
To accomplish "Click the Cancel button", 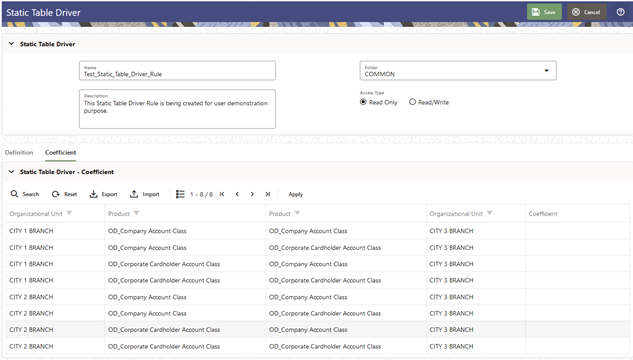I will [x=586, y=12].
